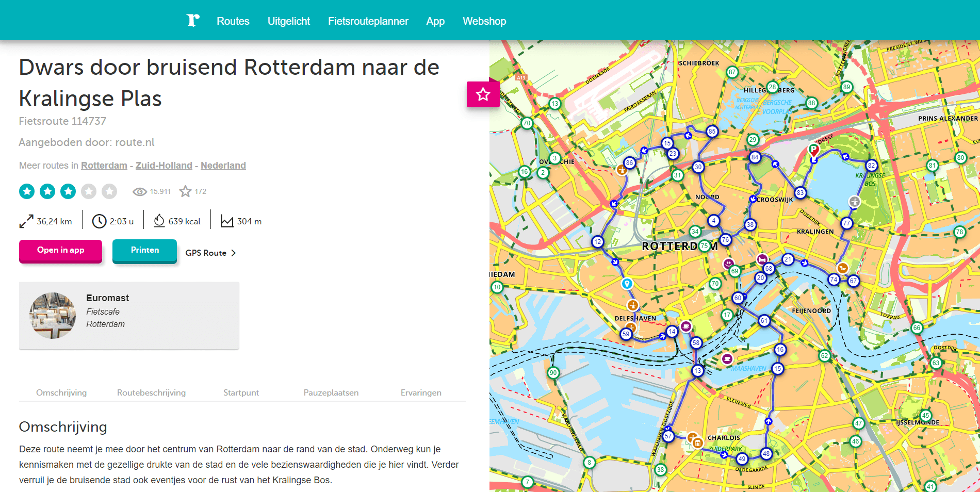Open the Zuid-Holland routes link
The image size is (980, 492).
tap(164, 165)
